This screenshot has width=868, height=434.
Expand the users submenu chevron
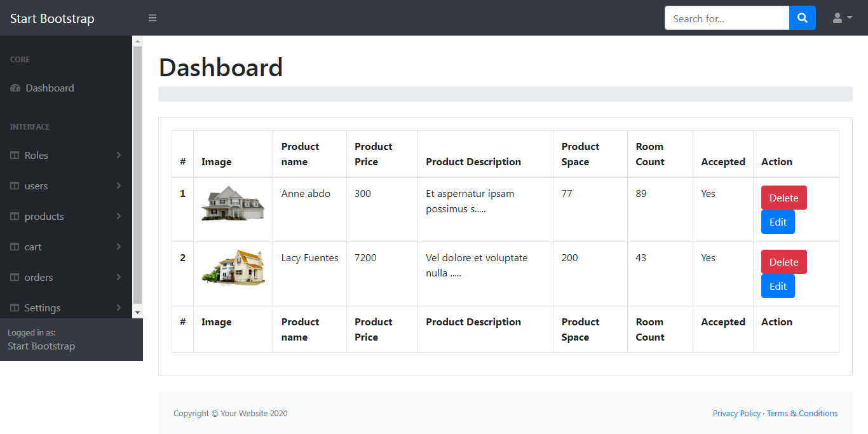(119, 186)
